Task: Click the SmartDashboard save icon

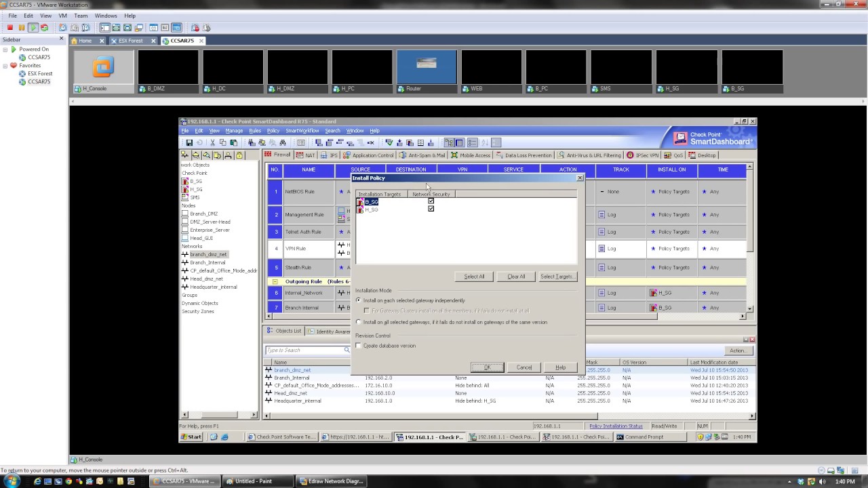Action: pyautogui.click(x=189, y=142)
